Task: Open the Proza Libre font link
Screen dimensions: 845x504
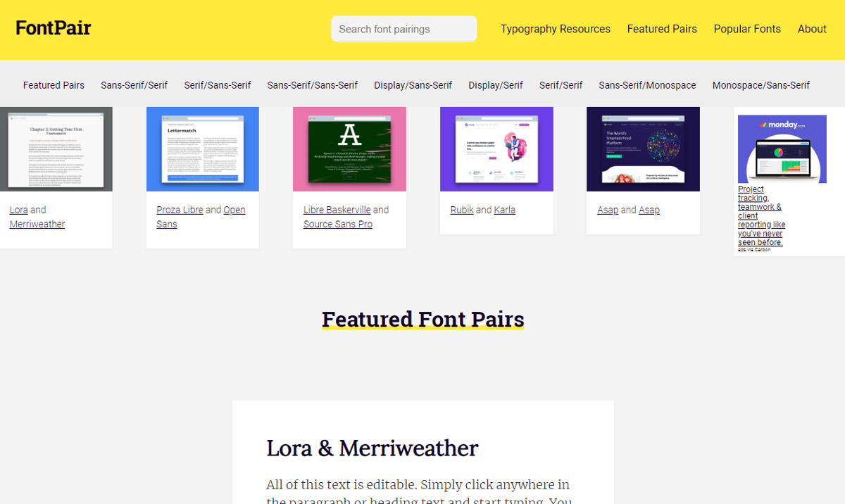Action: click(x=180, y=209)
